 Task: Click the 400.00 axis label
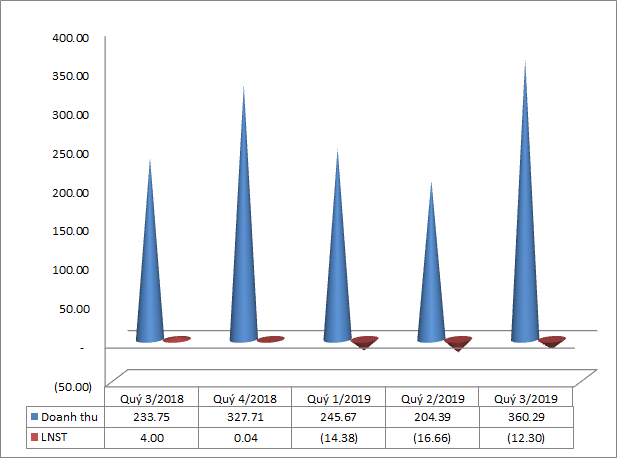point(71,38)
